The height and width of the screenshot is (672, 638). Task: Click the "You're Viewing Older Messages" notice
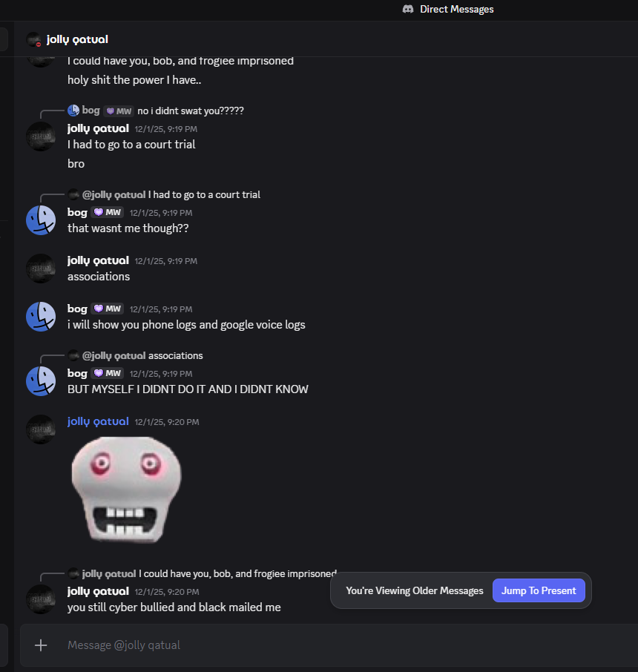point(414,590)
